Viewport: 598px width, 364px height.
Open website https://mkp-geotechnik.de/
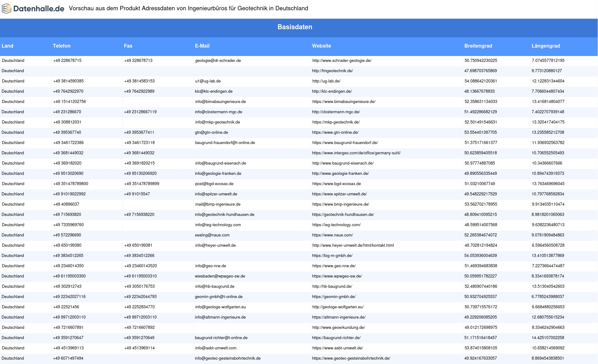coord(336,122)
